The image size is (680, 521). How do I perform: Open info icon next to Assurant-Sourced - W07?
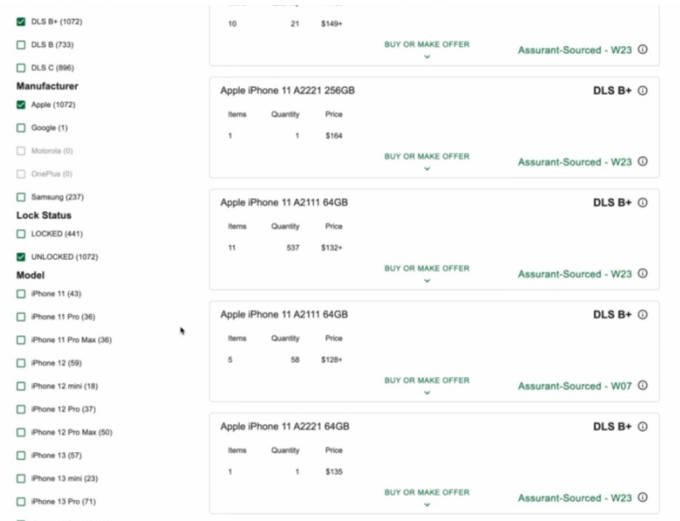[x=642, y=386]
